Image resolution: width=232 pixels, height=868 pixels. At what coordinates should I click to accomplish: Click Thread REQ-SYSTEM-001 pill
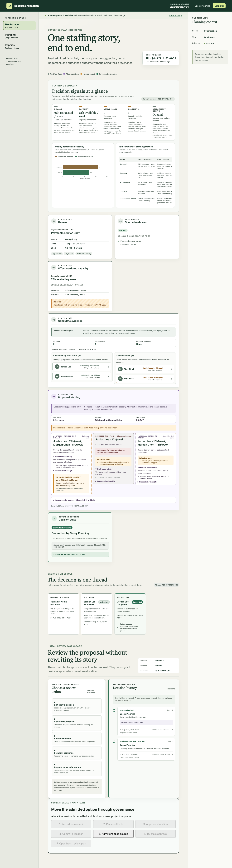pyautogui.click(x=166, y=585)
